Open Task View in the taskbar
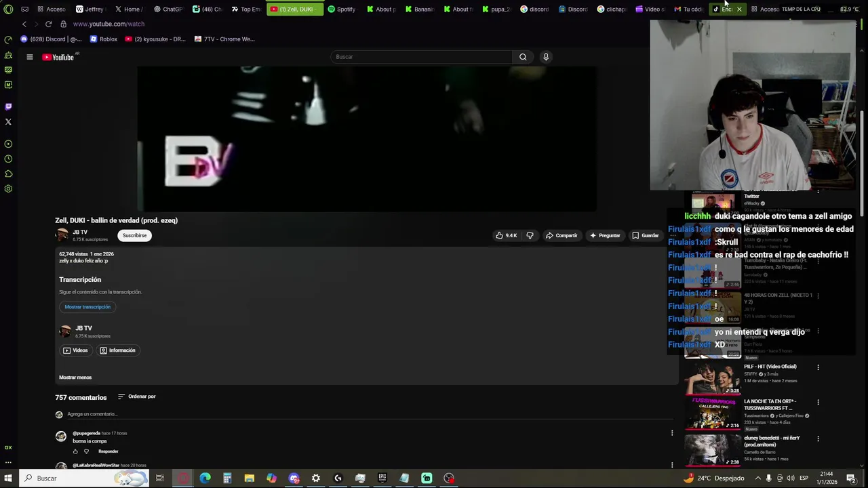Image resolution: width=868 pixels, height=488 pixels. (160, 479)
